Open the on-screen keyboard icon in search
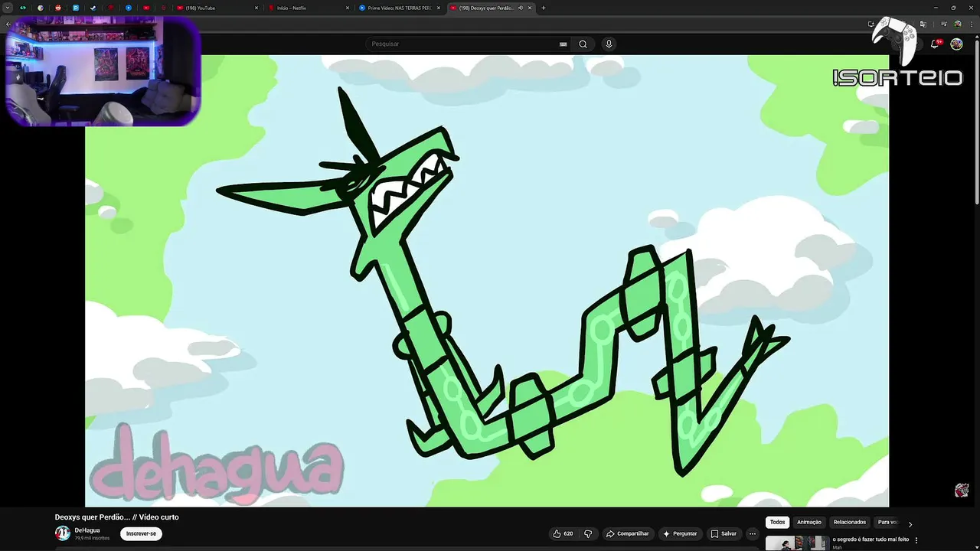The image size is (980, 551). (x=563, y=44)
